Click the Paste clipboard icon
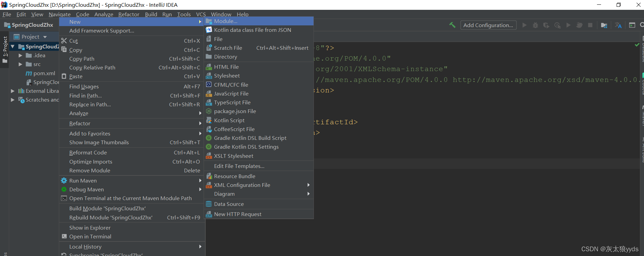 [x=64, y=76]
